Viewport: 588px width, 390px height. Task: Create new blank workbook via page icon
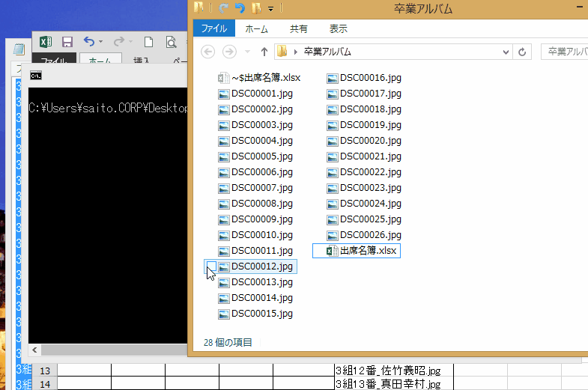[149, 42]
